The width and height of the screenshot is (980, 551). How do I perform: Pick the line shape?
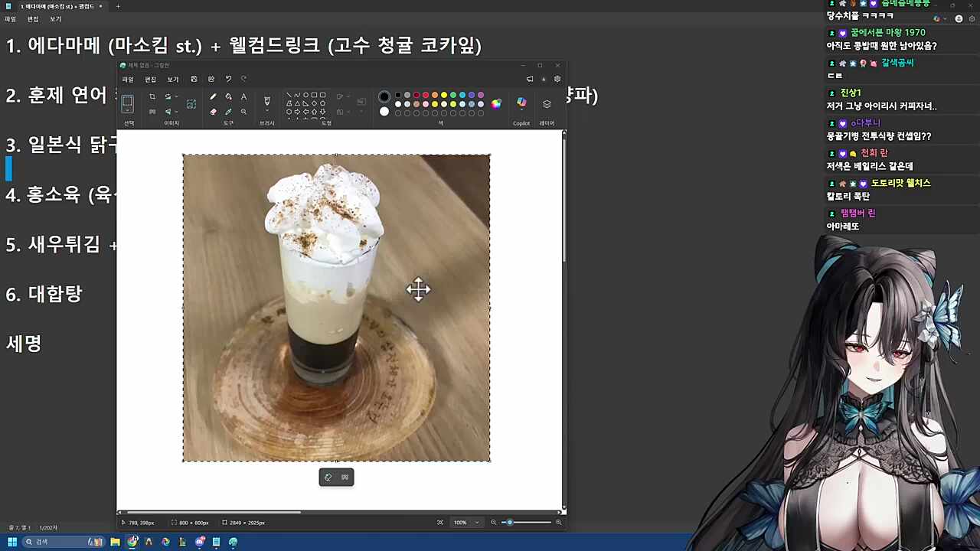pyautogui.click(x=289, y=95)
